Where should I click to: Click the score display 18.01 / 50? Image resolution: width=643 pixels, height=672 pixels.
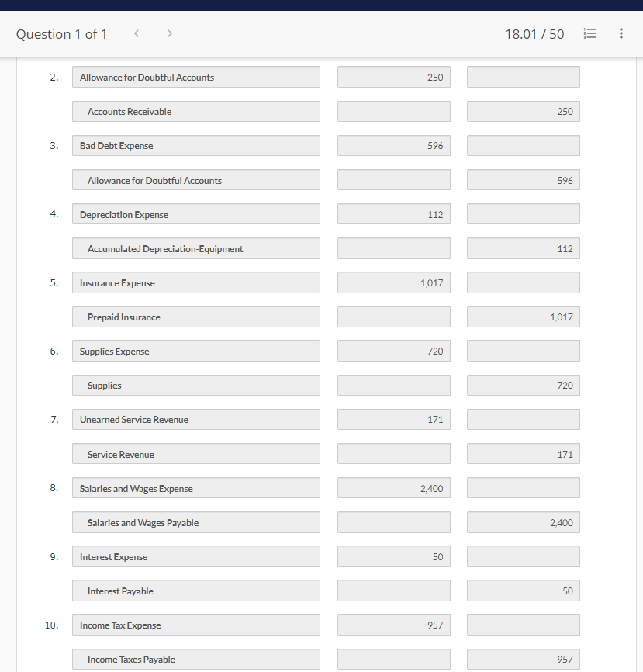tap(534, 33)
